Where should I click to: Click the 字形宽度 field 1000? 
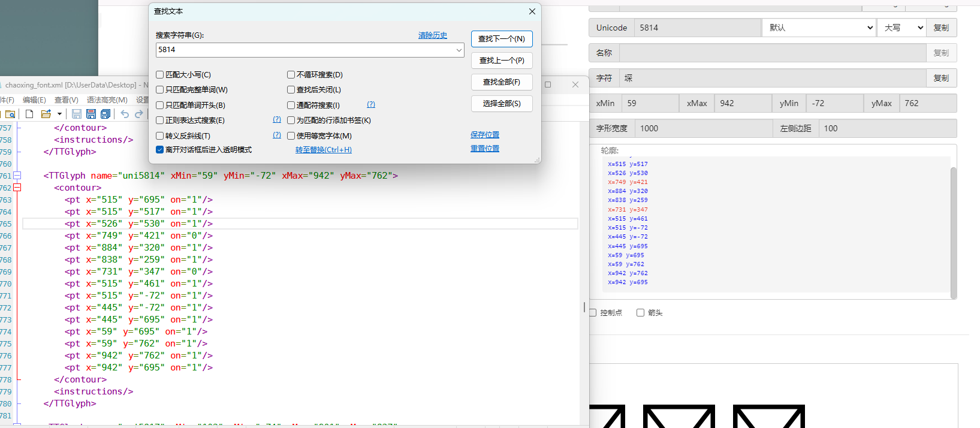[703, 128]
